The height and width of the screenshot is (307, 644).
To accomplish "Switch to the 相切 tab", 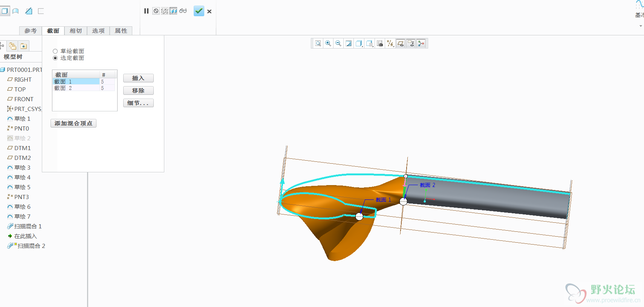I will click(76, 31).
